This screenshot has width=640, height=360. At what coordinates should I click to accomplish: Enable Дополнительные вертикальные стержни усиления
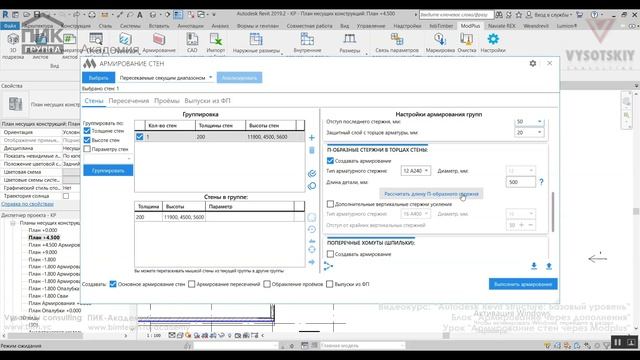330,204
